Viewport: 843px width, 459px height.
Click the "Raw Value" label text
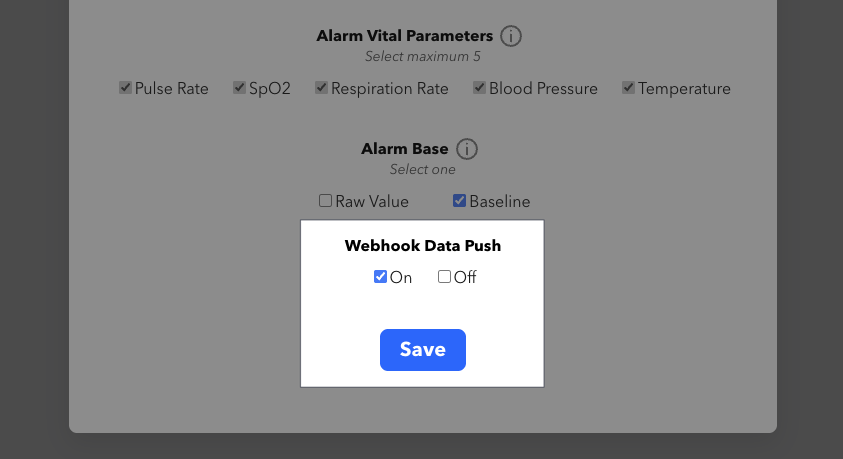pos(372,202)
